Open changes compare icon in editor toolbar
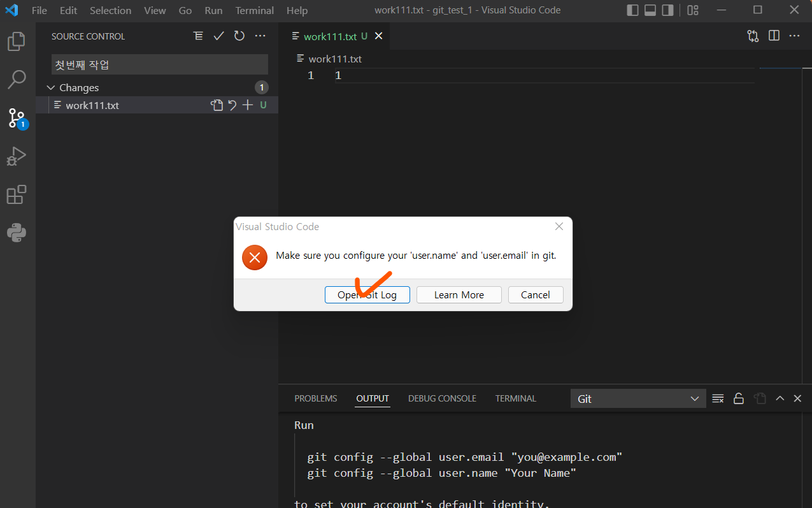 753,36
